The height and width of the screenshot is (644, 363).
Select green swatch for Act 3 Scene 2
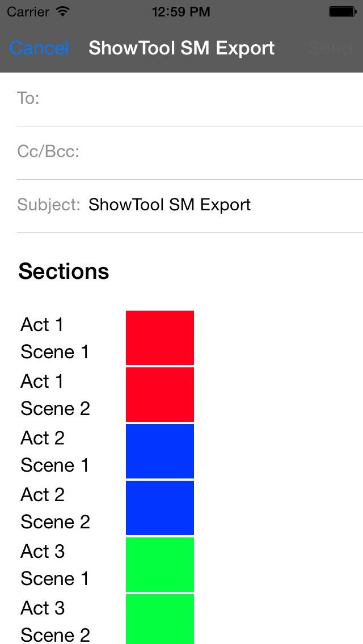160,619
